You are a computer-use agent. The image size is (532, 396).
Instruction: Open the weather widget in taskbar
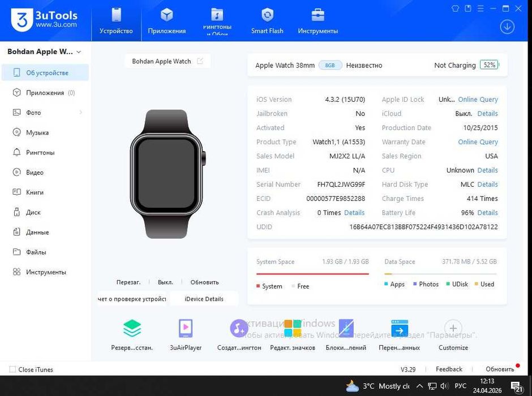[377, 386]
